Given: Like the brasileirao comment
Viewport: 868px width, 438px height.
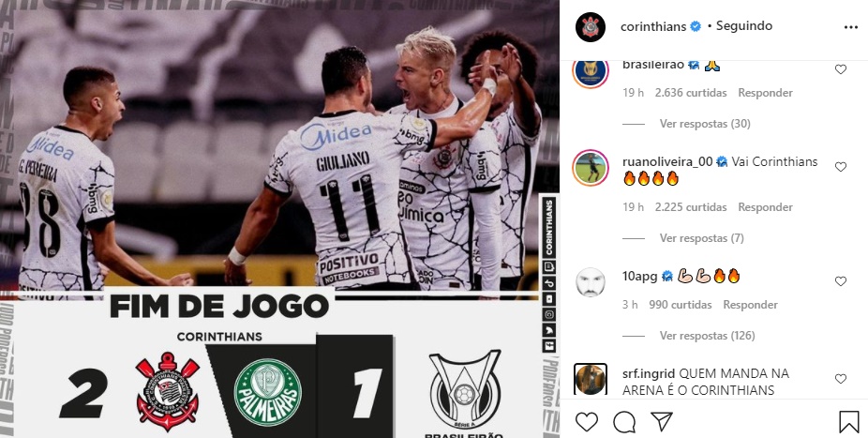Looking at the screenshot, I should pyautogui.click(x=840, y=69).
